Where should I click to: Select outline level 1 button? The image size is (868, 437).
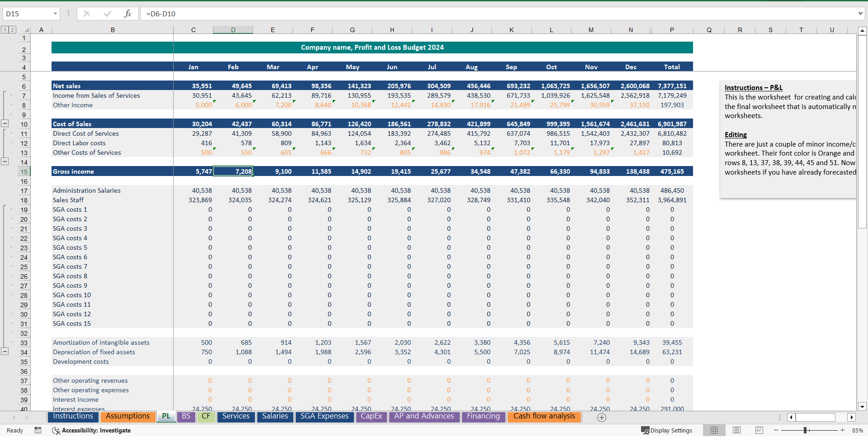(5, 29)
